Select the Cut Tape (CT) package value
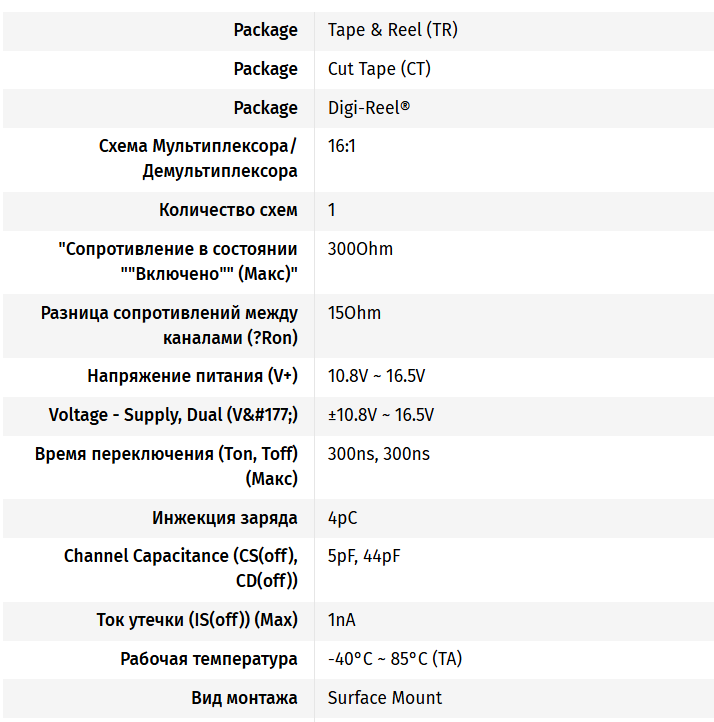The image size is (714, 722). pyautogui.click(x=379, y=70)
